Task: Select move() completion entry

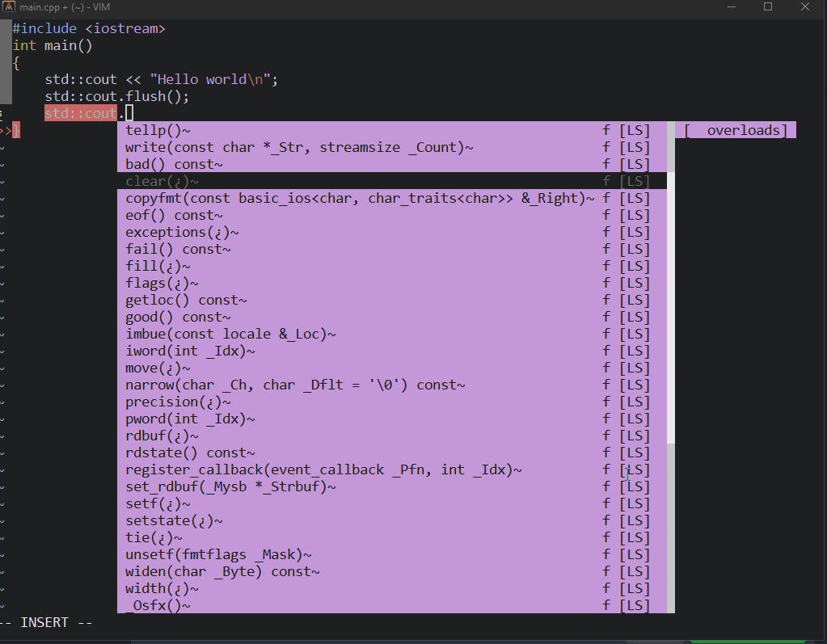Action: click(x=392, y=368)
